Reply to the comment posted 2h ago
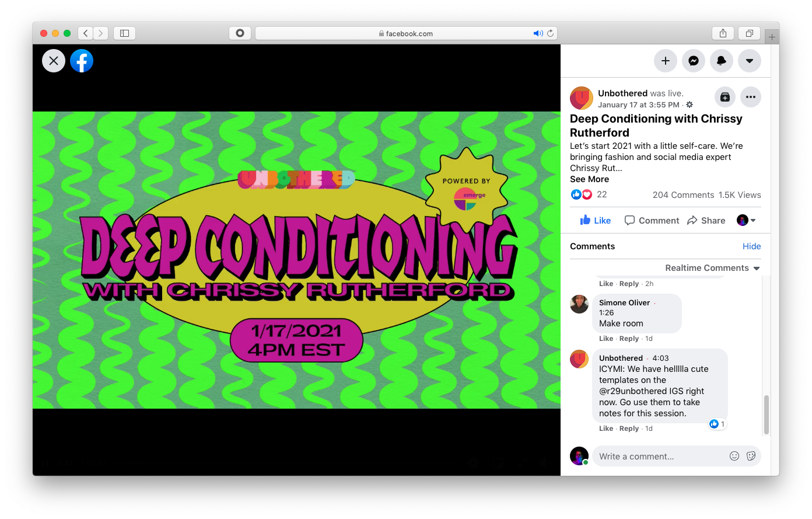Image resolution: width=812 pixels, height=519 pixels. pyautogui.click(x=629, y=284)
